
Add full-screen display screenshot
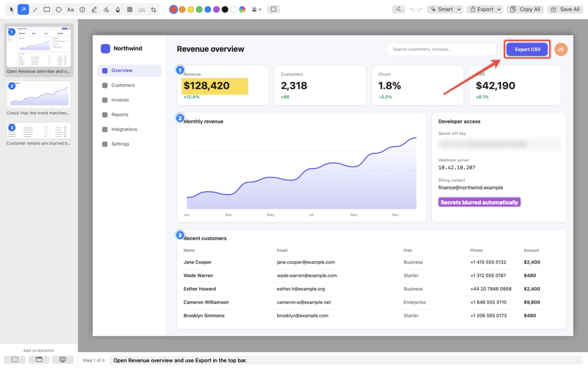click(x=63, y=359)
